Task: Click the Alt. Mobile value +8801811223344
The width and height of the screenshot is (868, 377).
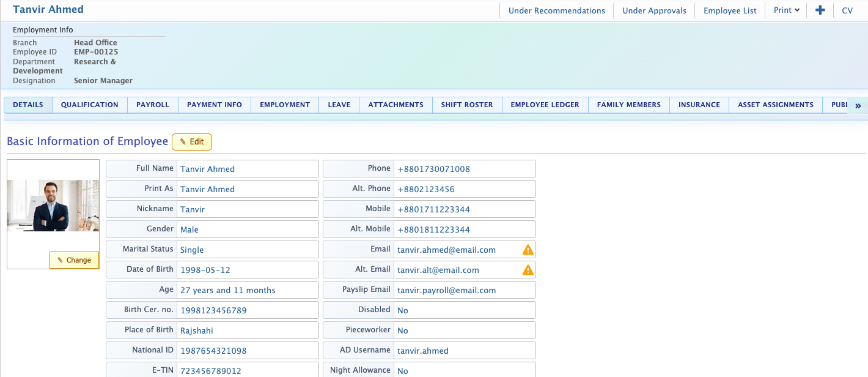Action: [433, 230]
